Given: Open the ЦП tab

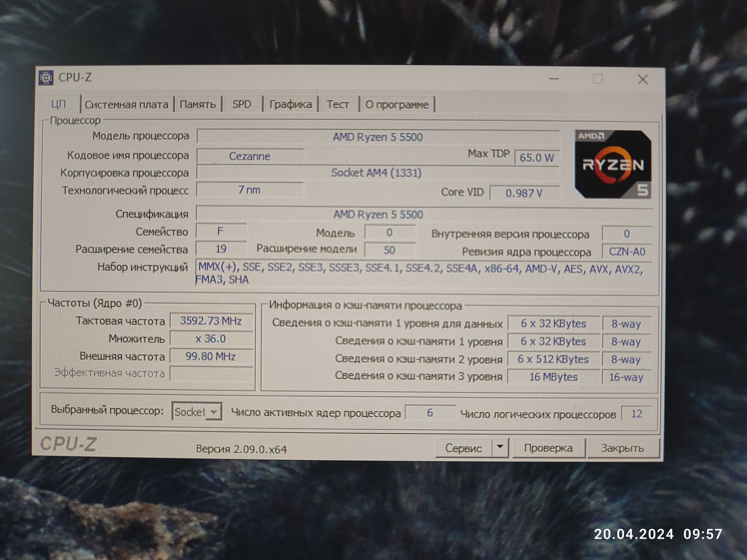Looking at the screenshot, I should (59, 104).
